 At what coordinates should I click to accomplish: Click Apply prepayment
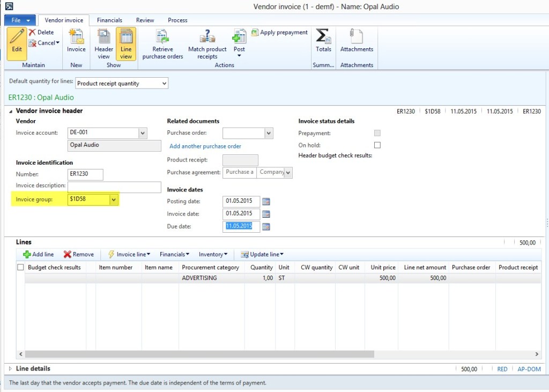279,32
